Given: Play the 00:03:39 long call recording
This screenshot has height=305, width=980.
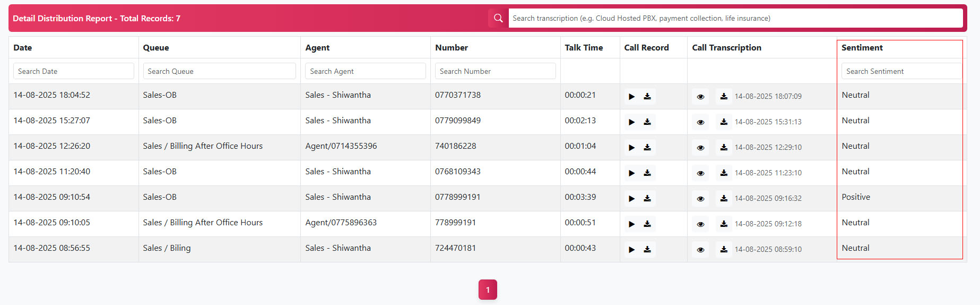Looking at the screenshot, I should click(631, 199).
